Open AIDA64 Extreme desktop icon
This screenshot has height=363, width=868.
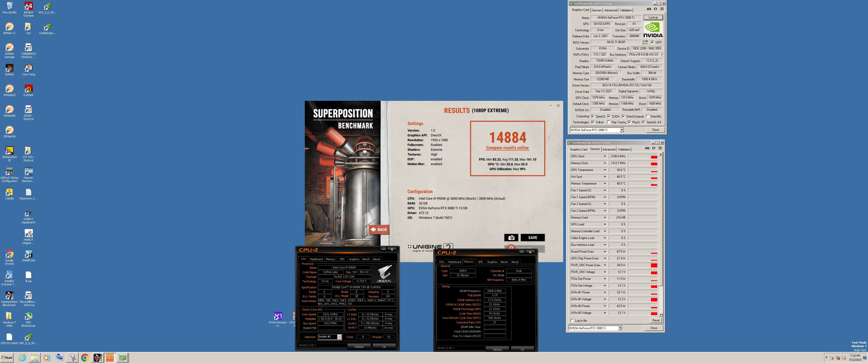28,9
